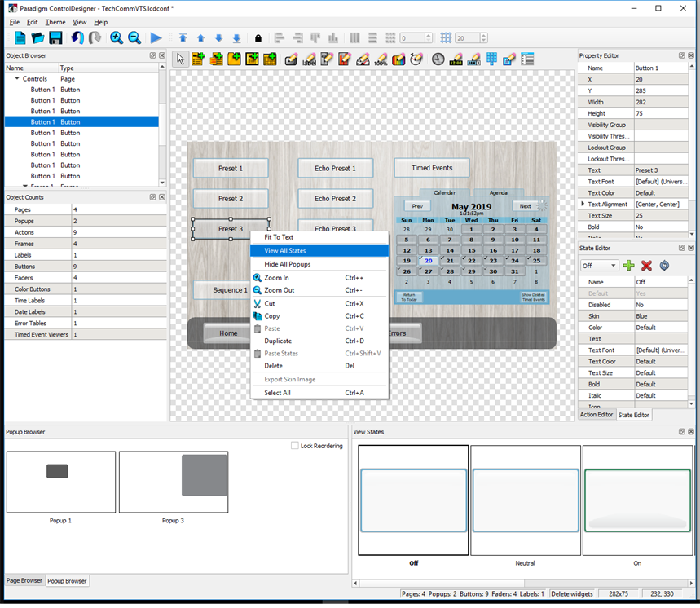Click the calendar Next button

click(x=526, y=206)
